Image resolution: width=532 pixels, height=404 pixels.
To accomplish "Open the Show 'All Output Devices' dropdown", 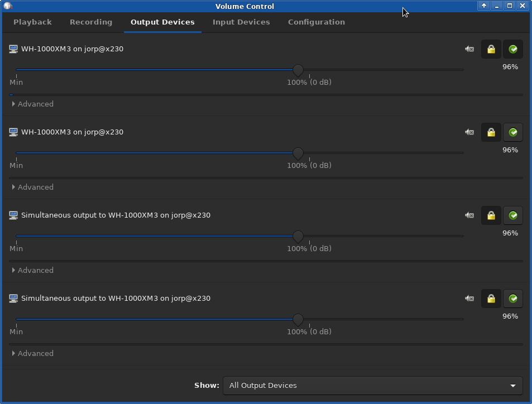I will [x=372, y=386].
